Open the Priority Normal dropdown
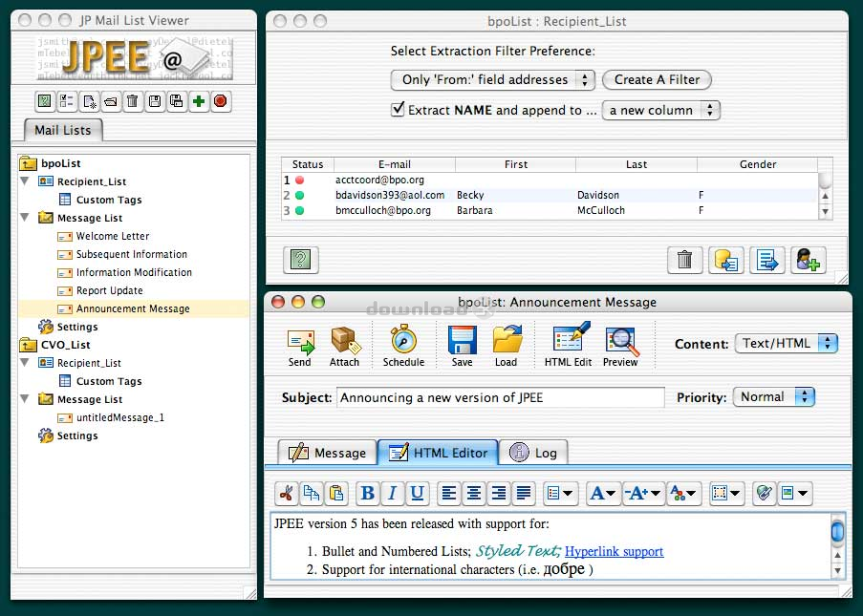This screenshot has height=616, width=863. pos(773,397)
